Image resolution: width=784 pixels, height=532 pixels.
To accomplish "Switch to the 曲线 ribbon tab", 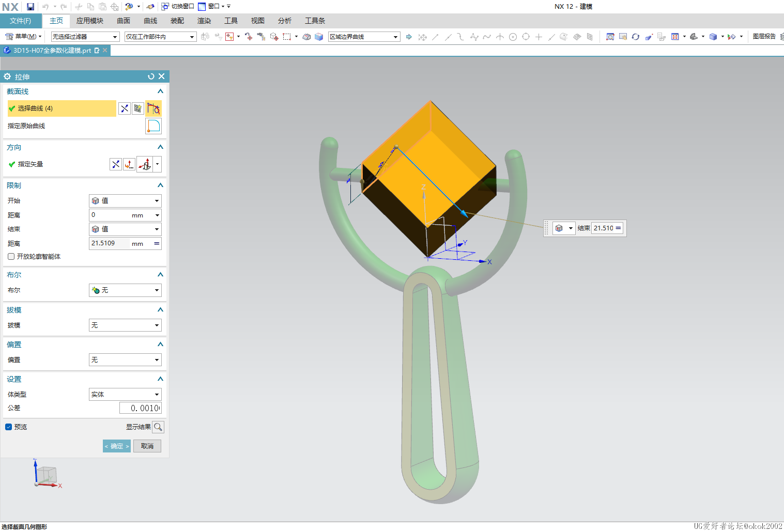I will coord(150,21).
